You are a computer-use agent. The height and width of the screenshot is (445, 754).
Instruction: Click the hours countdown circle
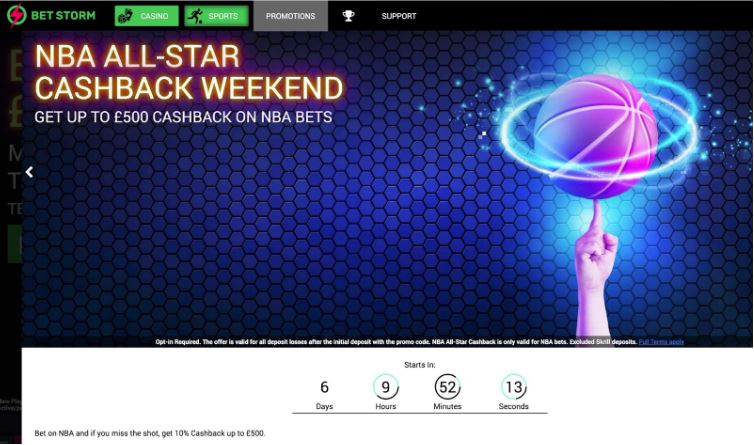tap(386, 387)
